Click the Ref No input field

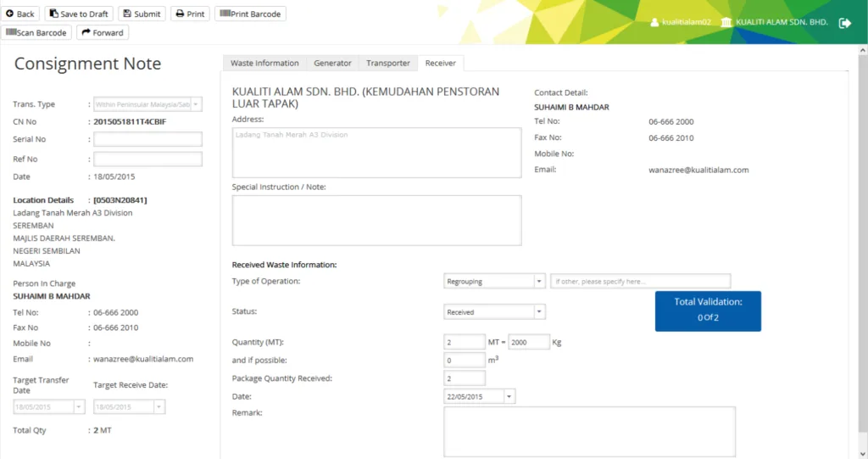tap(147, 160)
